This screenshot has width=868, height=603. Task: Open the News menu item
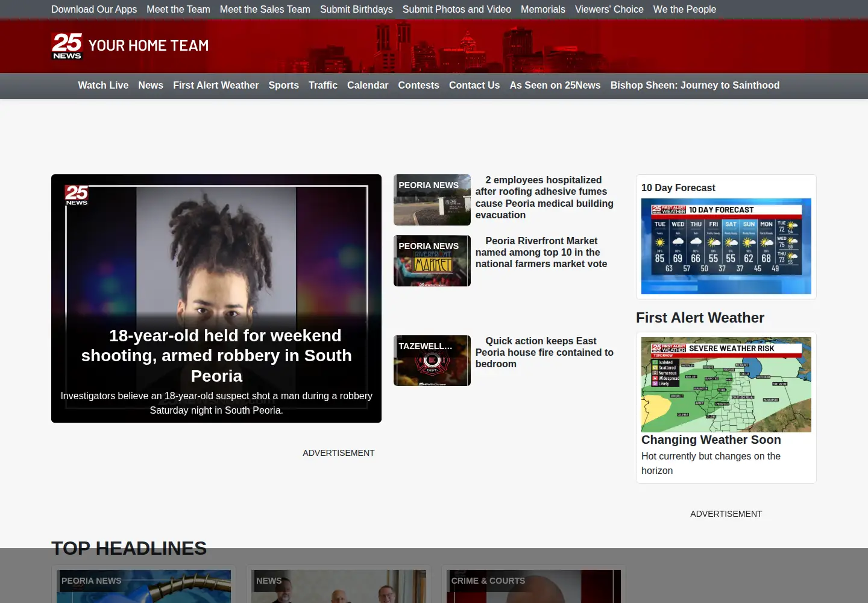click(x=151, y=86)
